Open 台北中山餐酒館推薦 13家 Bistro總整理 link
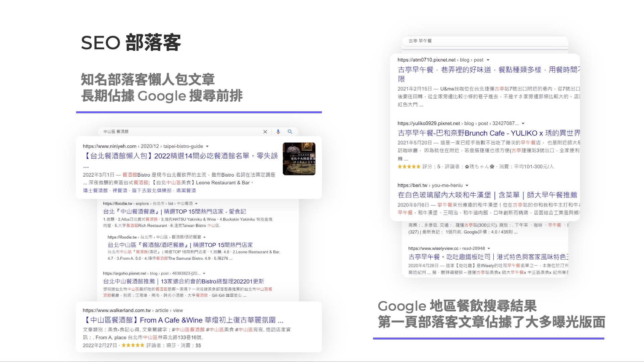 (183, 281)
